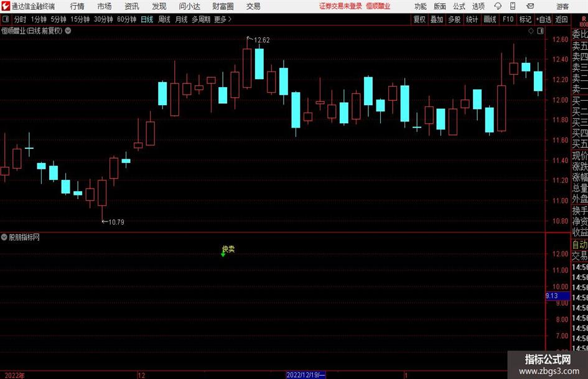The width and height of the screenshot is (588, 379).
Task: Open the 交易 menu
Action: (253, 6)
